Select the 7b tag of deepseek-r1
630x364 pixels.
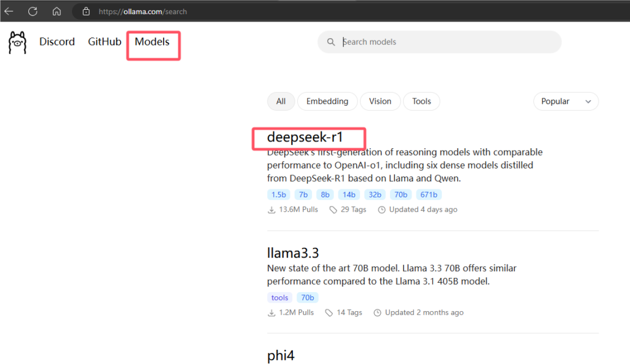point(303,195)
